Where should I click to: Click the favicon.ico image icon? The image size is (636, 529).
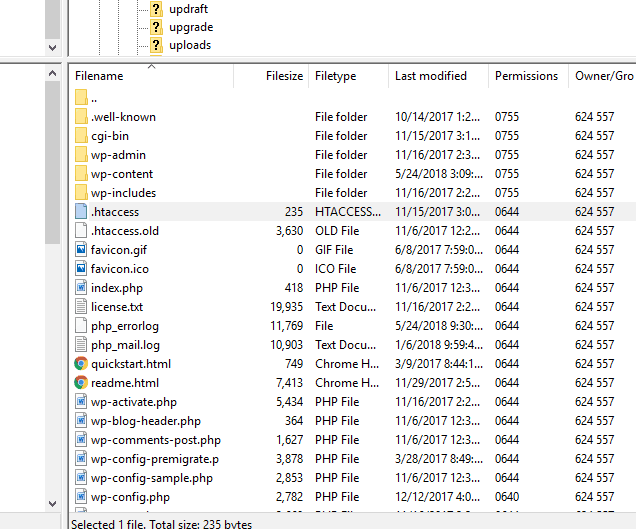[81, 269]
